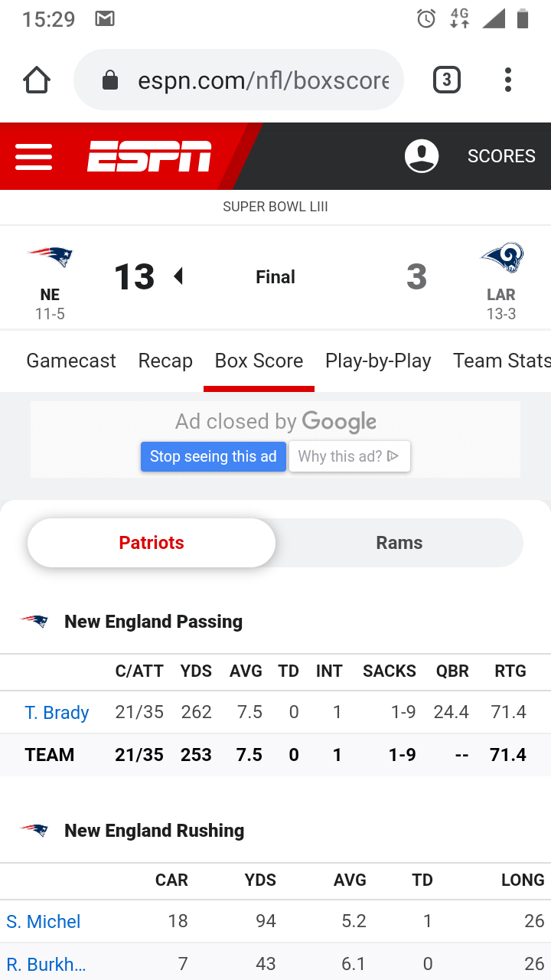Tap the Gmail notification icon
The width and height of the screenshot is (551, 980).
[x=105, y=19]
